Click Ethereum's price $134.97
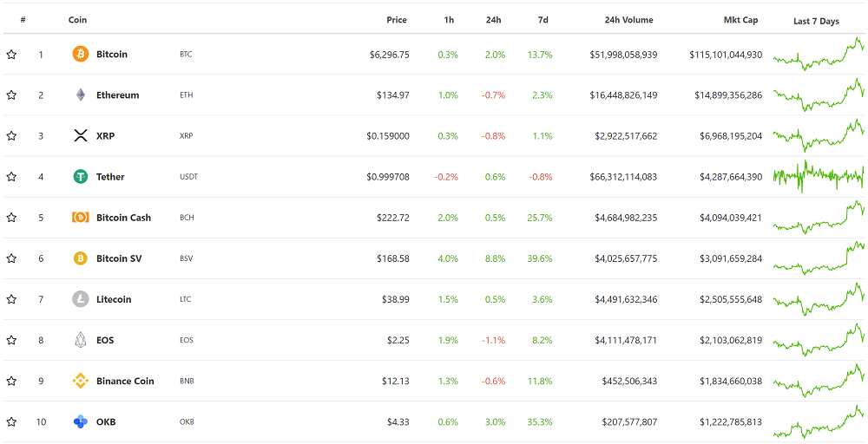Image resolution: width=868 pixels, height=444 pixels. pos(393,95)
